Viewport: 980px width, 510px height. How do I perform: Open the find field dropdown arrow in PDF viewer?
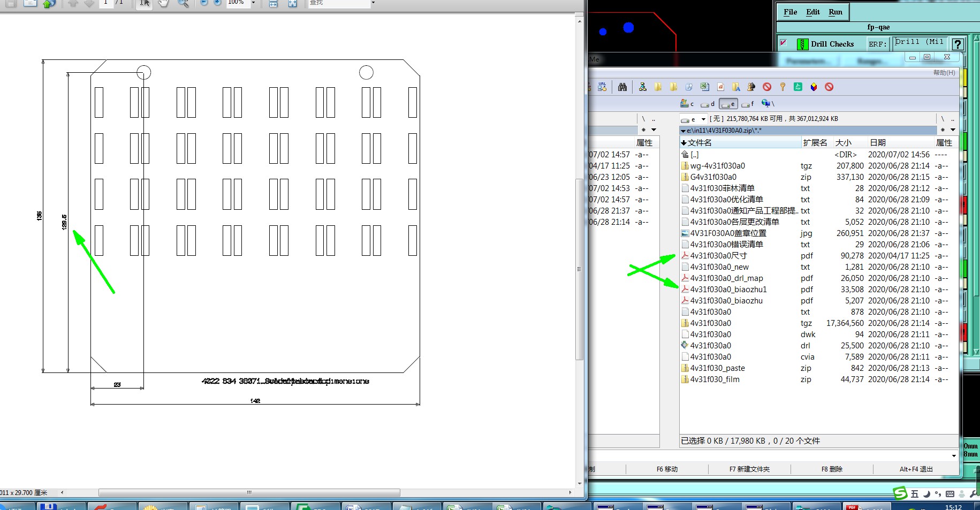pyautogui.click(x=373, y=3)
